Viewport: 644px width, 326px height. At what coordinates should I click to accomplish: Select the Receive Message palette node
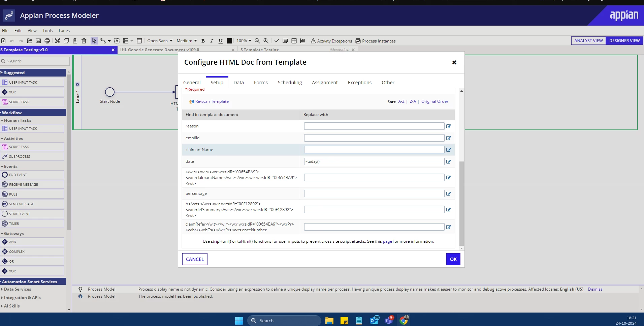click(x=32, y=184)
